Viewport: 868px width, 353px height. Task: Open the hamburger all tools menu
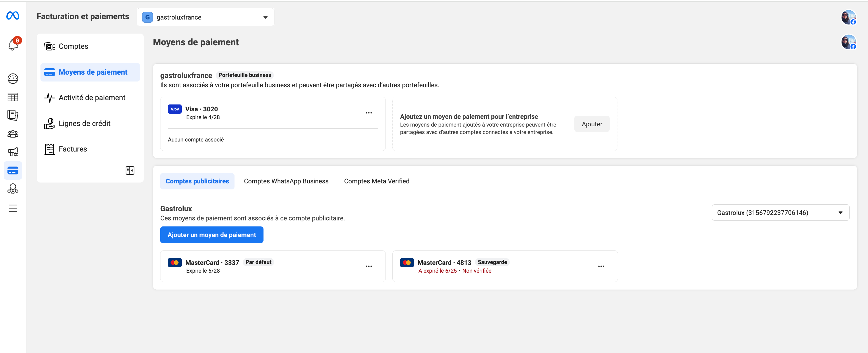[x=13, y=208]
